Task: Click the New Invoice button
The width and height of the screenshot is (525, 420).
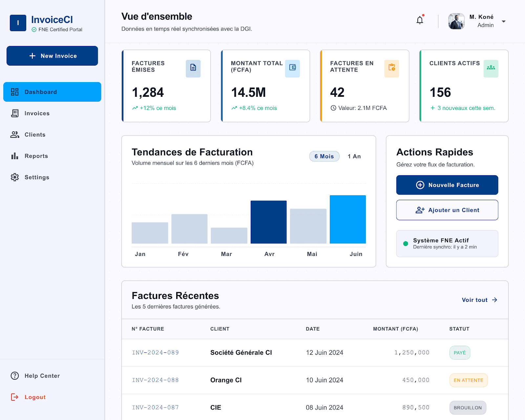Action: pyautogui.click(x=52, y=56)
